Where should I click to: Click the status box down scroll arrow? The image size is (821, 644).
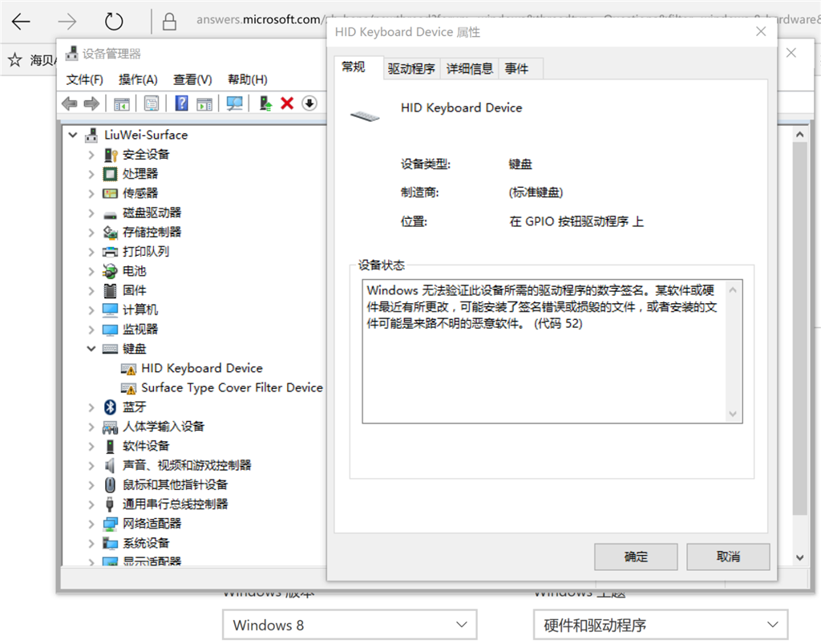click(x=733, y=414)
